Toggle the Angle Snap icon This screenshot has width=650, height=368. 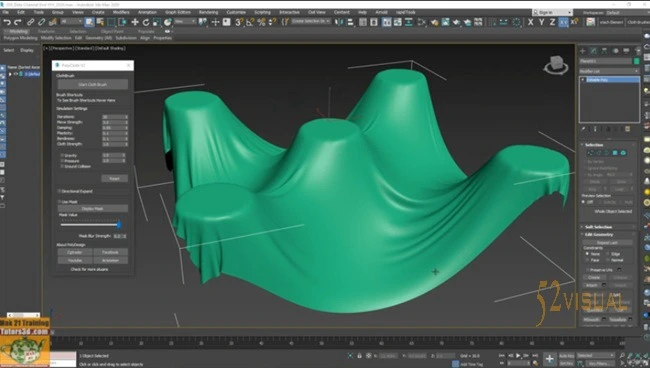click(250, 22)
